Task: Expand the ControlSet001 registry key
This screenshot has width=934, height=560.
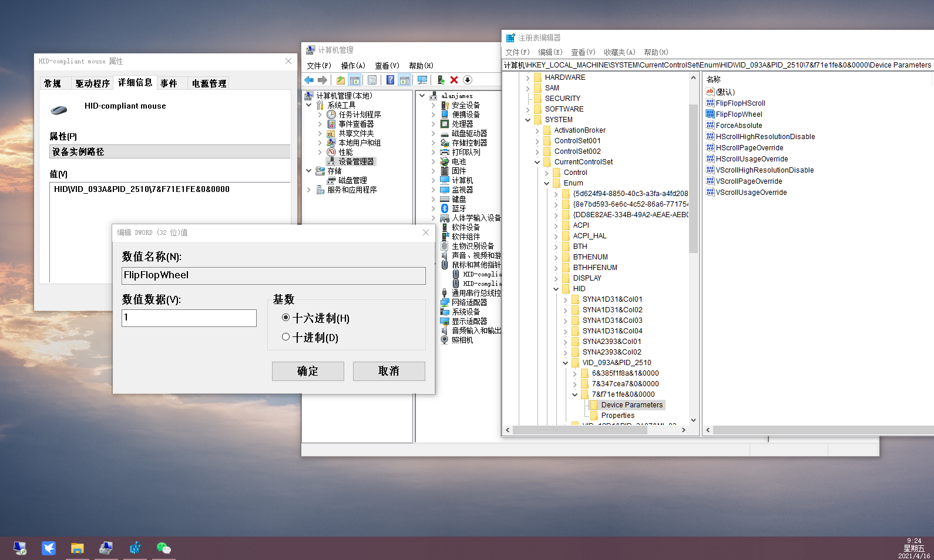Action: (x=537, y=141)
